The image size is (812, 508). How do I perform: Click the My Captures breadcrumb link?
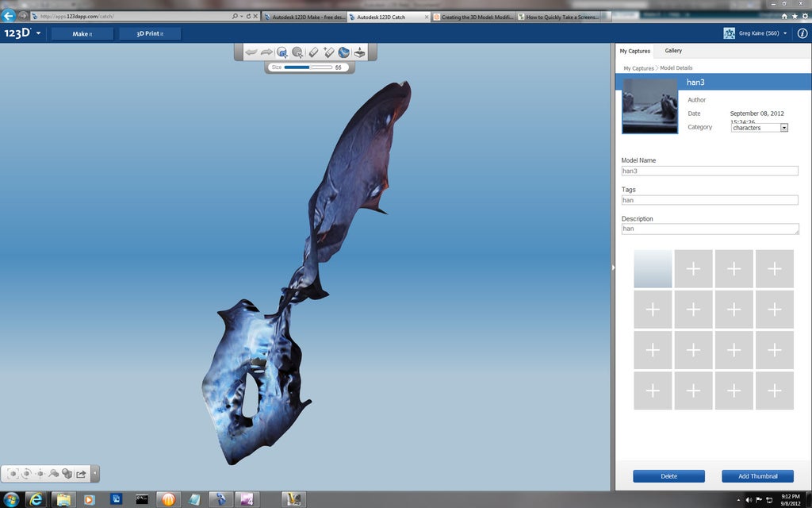(638, 68)
